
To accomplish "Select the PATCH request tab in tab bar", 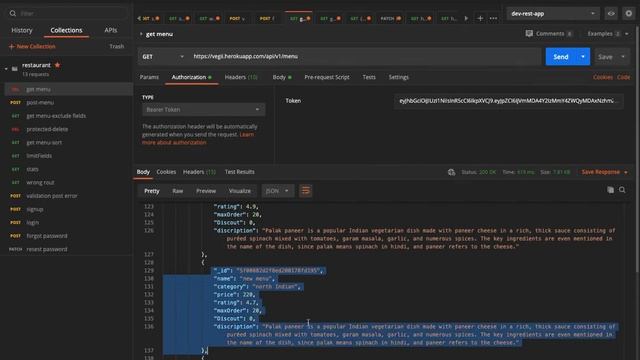I will (391, 18).
